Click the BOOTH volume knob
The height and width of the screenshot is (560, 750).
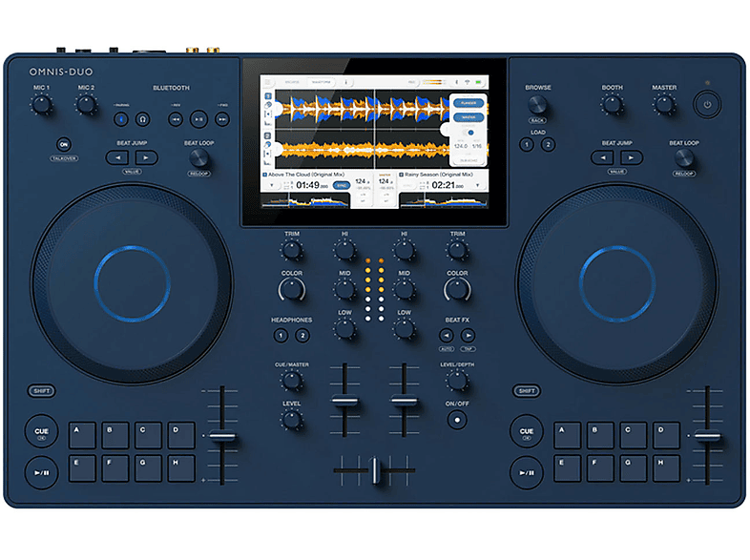coord(612,104)
